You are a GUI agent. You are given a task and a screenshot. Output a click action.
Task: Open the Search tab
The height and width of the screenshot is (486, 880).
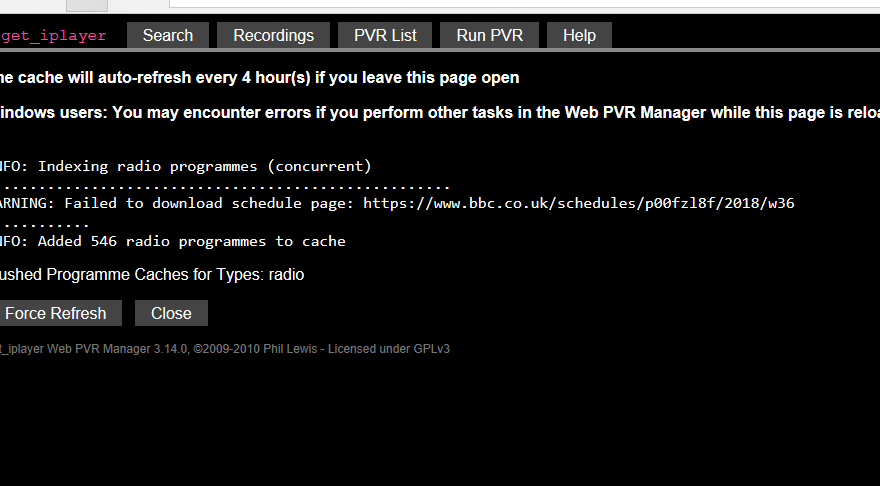(x=168, y=36)
